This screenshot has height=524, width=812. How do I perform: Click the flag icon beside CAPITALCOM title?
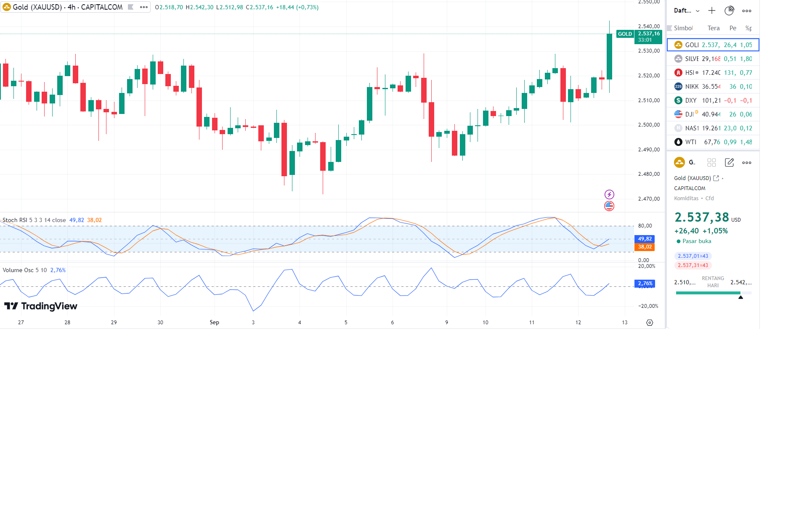131,7
